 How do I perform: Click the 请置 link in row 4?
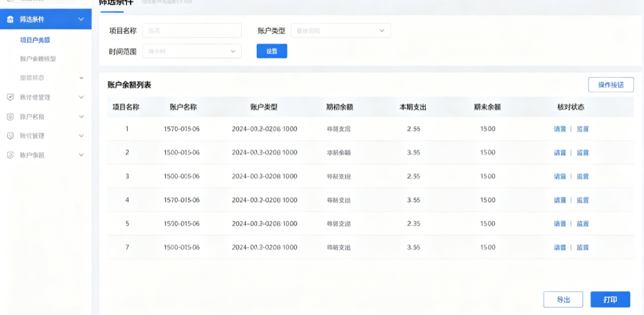(560, 200)
